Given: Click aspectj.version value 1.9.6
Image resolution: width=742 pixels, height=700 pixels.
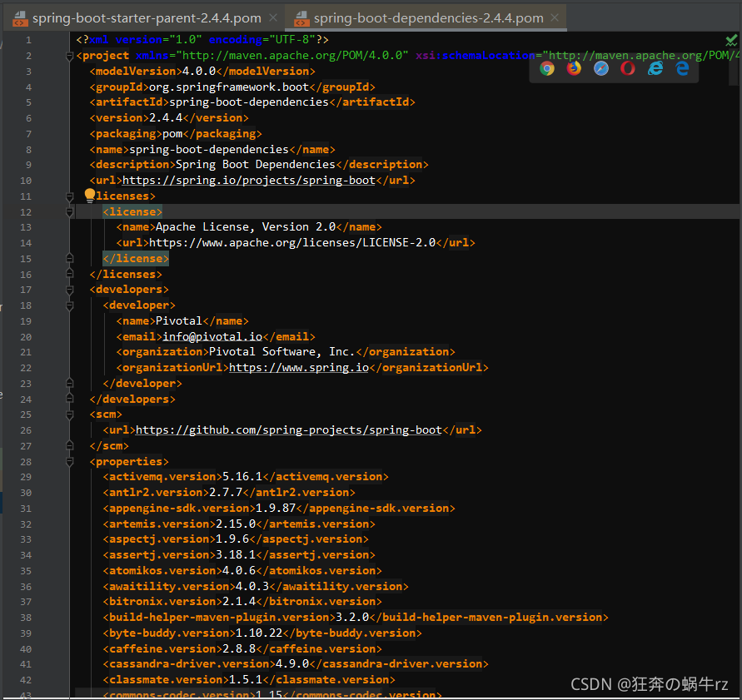Looking at the screenshot, I should (232, 539).
